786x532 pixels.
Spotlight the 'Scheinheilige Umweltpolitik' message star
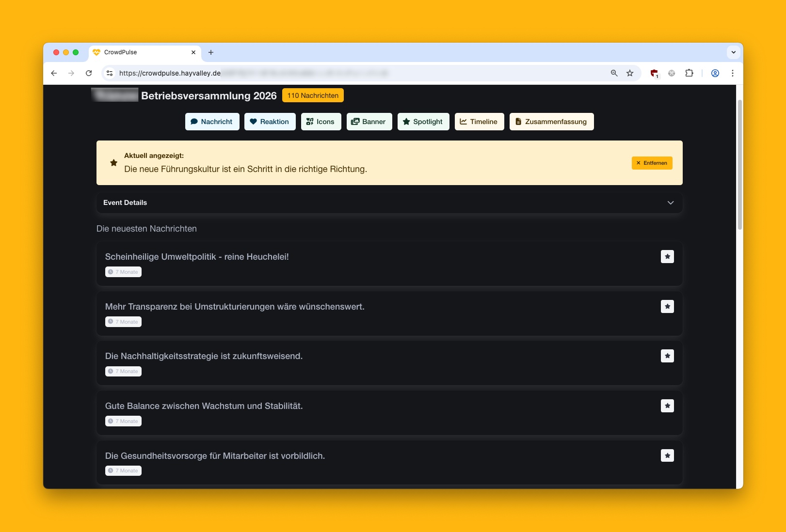coord(667,257)
